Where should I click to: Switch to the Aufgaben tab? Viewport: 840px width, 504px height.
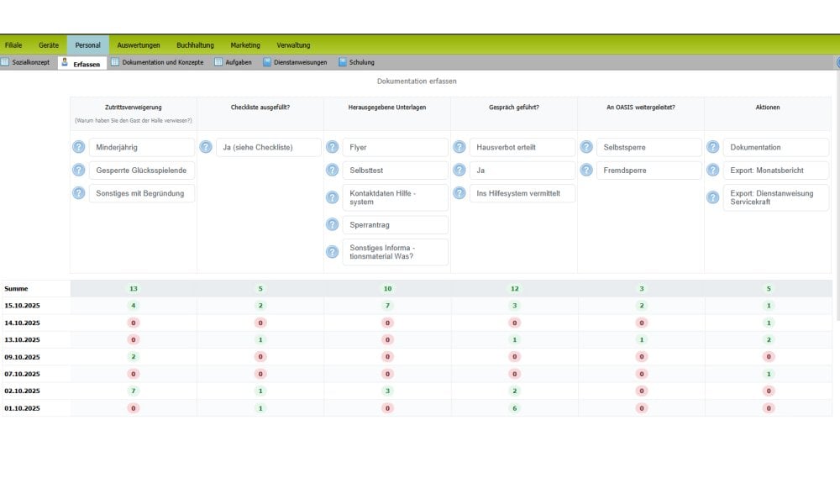click(233, 62)
